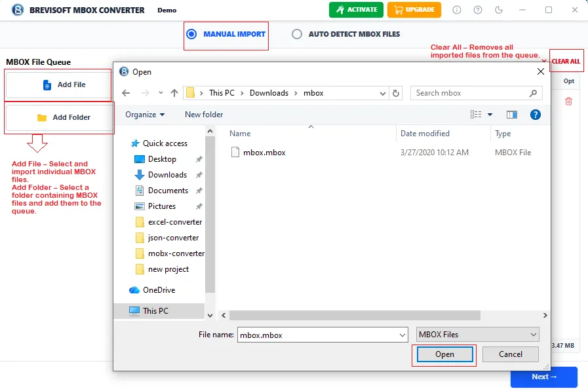
Task: Select Auto Detect MBOX Files option
Action: pos(346,34)
